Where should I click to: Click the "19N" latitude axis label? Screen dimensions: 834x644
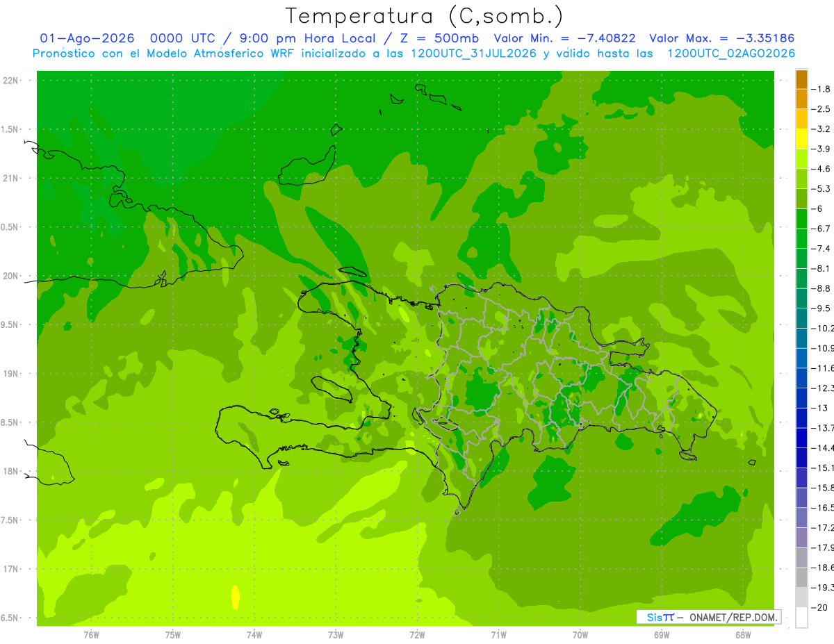click(11, 374)
